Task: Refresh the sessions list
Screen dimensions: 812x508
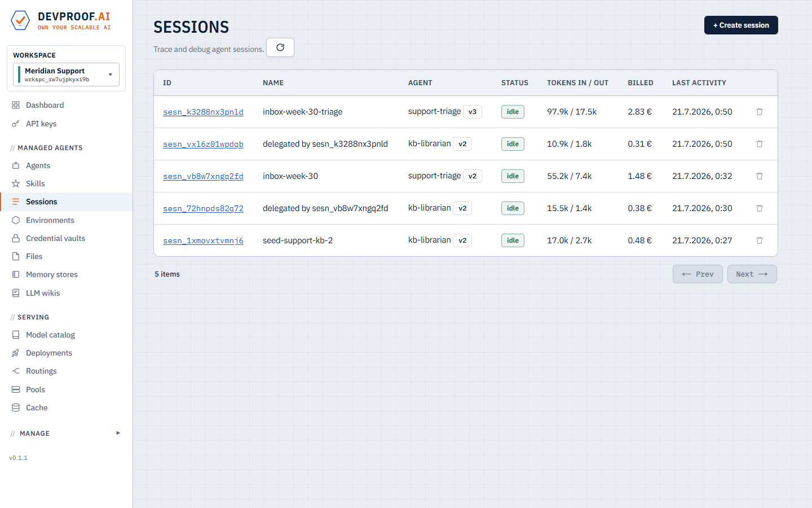Action: [280, 47]
